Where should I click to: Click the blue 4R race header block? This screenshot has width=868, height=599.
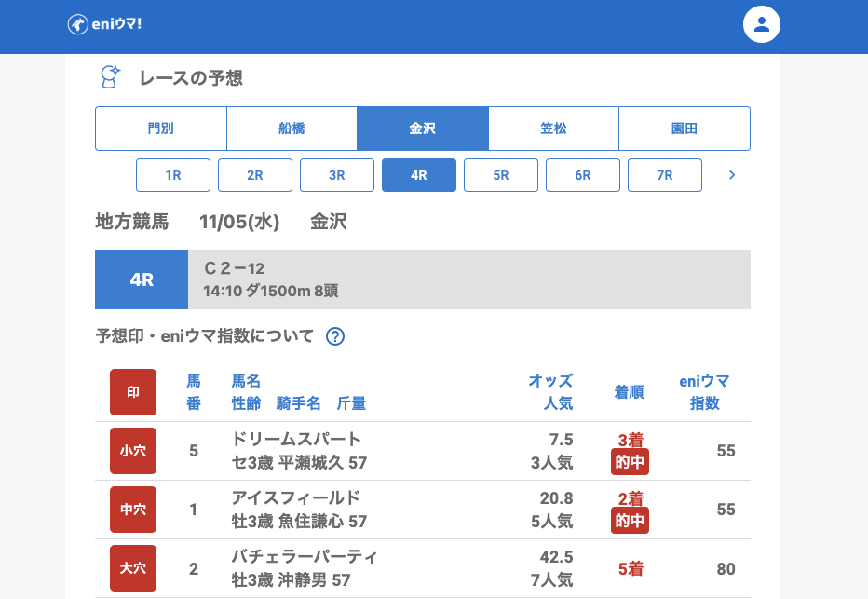(142, 279)
